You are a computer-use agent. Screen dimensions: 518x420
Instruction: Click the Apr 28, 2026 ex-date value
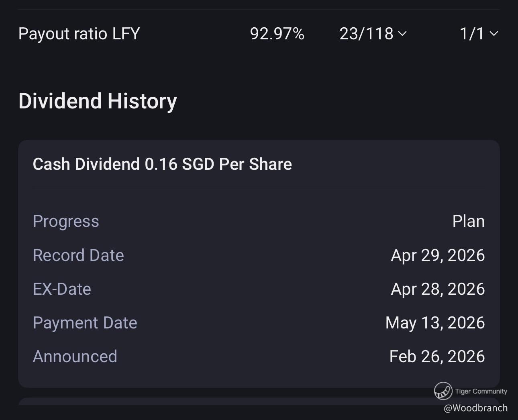click(x=438, y=289)
